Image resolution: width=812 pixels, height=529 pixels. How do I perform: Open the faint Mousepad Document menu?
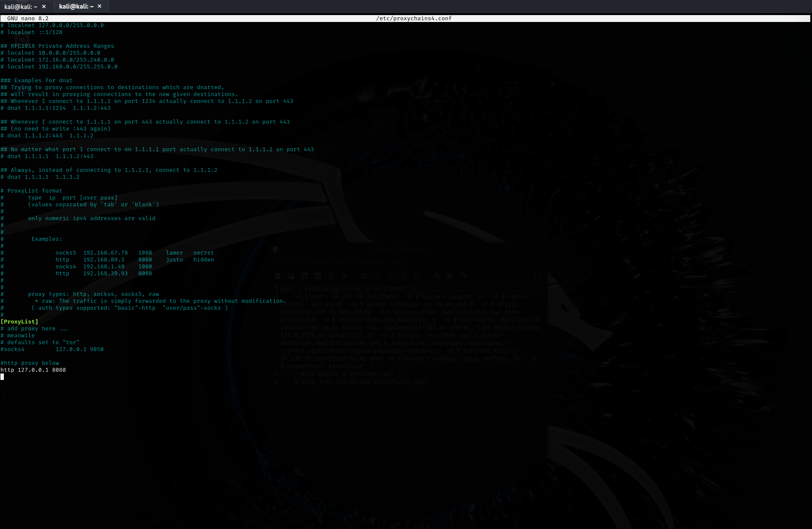(x=369, y=261)
